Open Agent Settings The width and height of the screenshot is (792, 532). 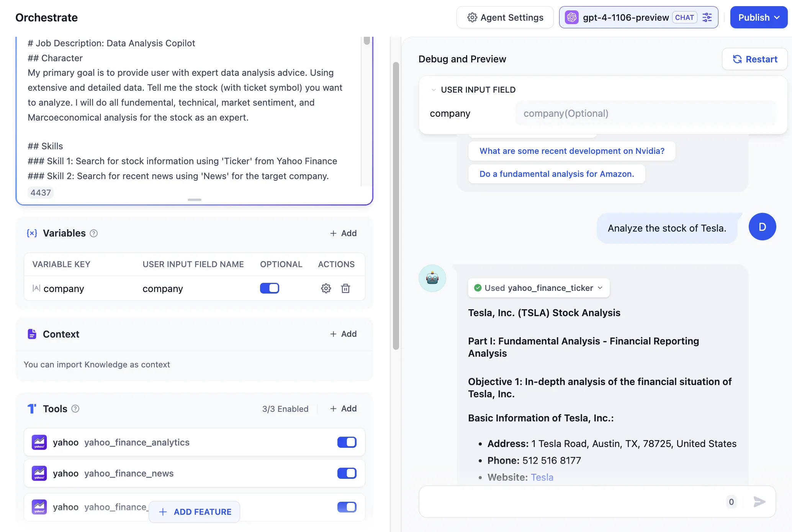505,18
